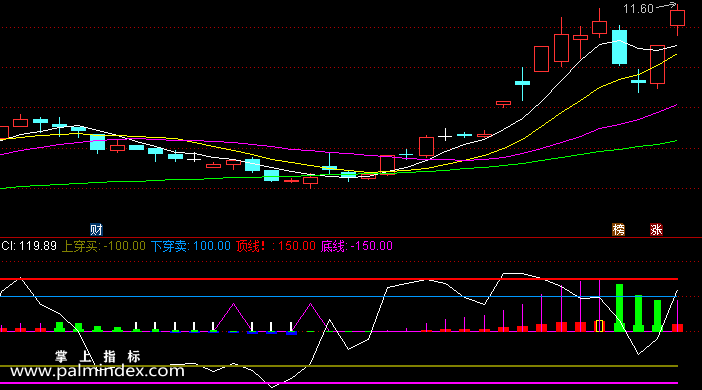Select the yellow-outlined bar in indicator panel
The image size is (702, 390).
(599, 326)
